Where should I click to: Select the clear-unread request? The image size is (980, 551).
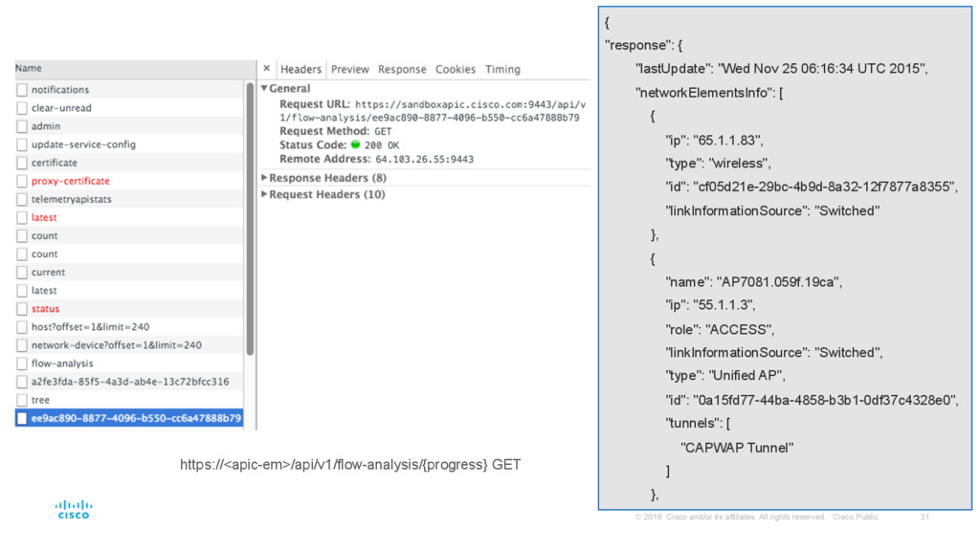pyautogui.click(x=129, y=108)
